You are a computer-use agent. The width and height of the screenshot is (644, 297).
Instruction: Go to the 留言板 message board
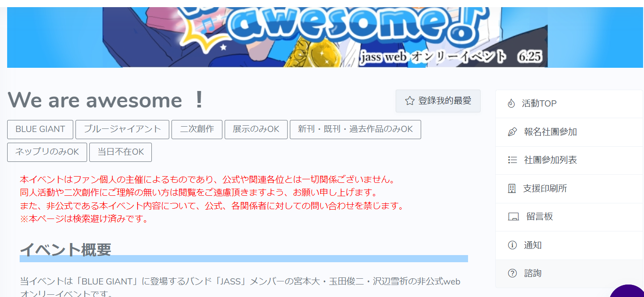coord(569,217)
